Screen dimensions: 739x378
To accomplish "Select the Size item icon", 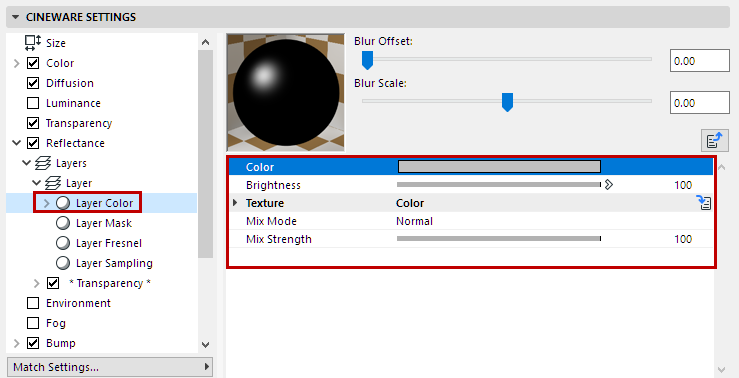I will (x=33, y=43).
